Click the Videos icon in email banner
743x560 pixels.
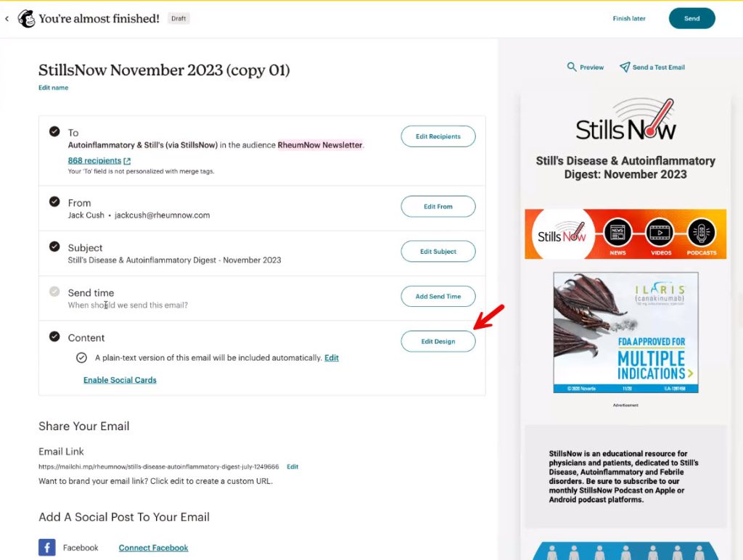(660, 234)
